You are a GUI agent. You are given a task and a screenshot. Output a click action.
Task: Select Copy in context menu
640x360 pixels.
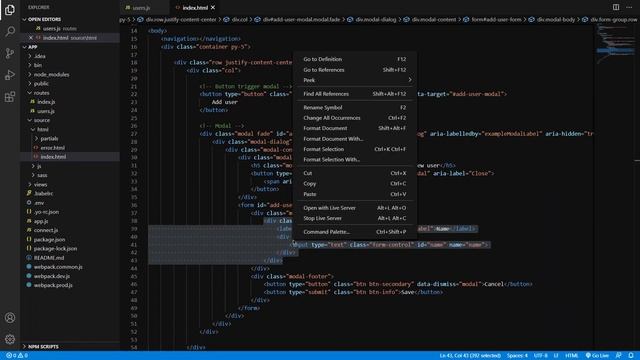click(354, 184)
